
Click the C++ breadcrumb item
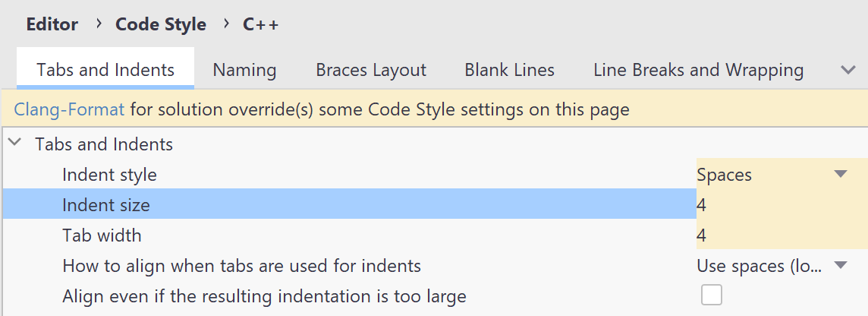[261, 24]
